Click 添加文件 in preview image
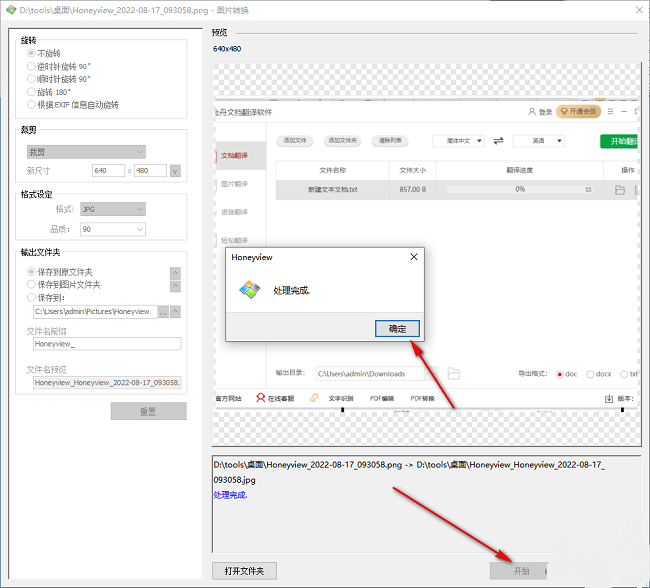The image size is (650, 588). [295, 141]
